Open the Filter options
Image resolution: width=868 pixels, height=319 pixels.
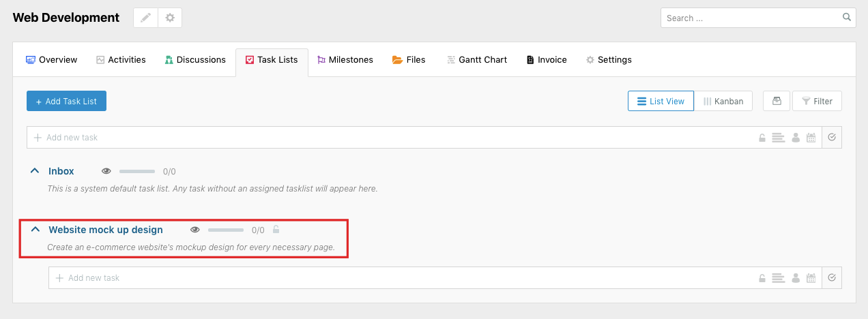[x=817, y=101]
